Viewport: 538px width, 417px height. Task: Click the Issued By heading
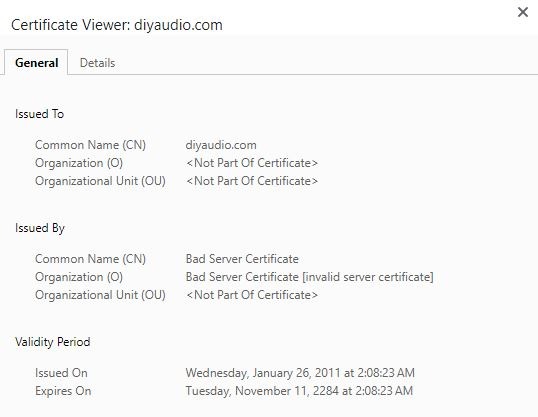click(40, 228)
